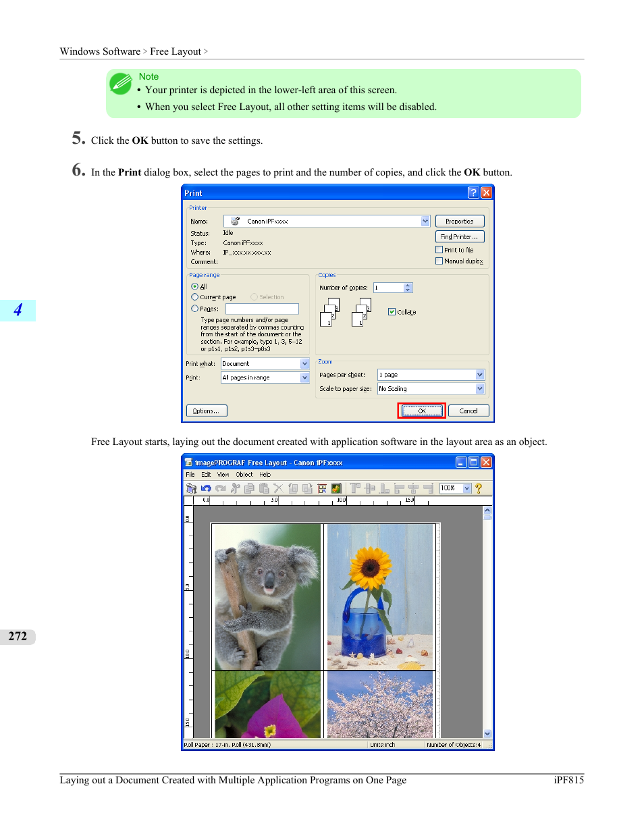Open the Object menu
This screenshot has width=644, height=834.
coord(244,475)
